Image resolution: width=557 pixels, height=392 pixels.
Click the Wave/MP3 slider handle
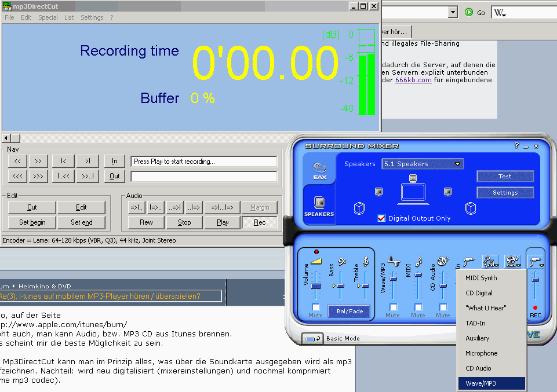pos(393,279)
